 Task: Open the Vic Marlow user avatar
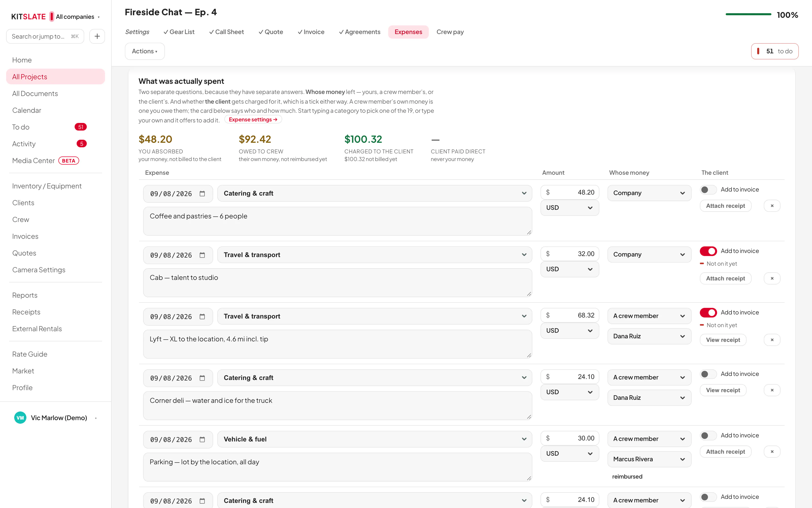tap(20, 418)
